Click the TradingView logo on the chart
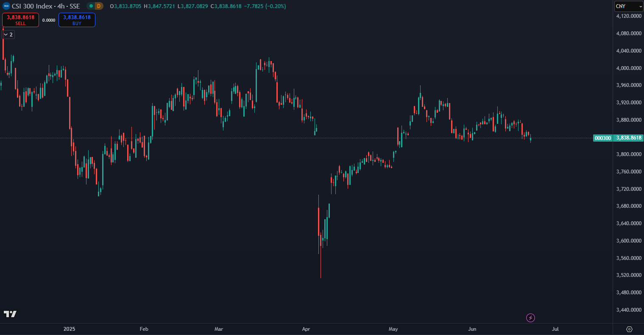The image size is (644, 335). pos(10,314)
